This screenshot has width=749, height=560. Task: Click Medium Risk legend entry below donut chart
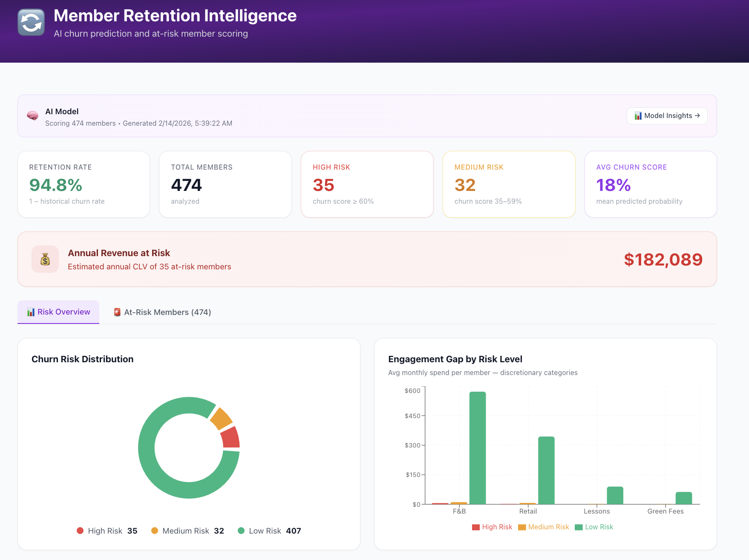(186, 531)
